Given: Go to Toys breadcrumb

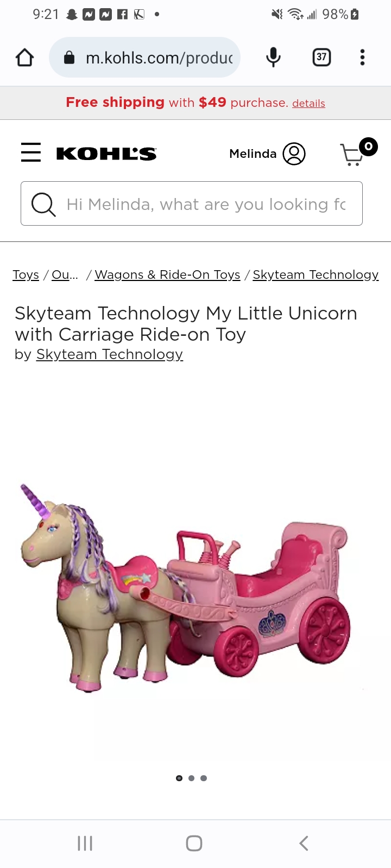Looking at the screenshot, I should pos(26,275).
